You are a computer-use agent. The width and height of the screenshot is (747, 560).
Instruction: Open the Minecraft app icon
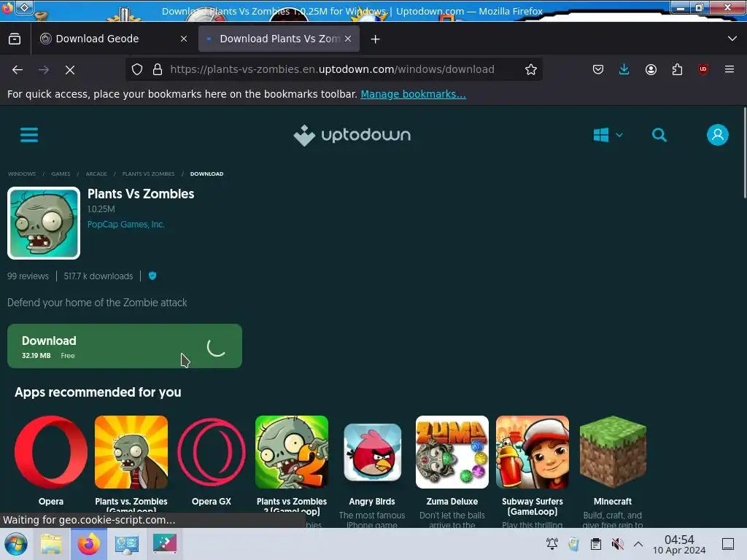click(613, 452)
